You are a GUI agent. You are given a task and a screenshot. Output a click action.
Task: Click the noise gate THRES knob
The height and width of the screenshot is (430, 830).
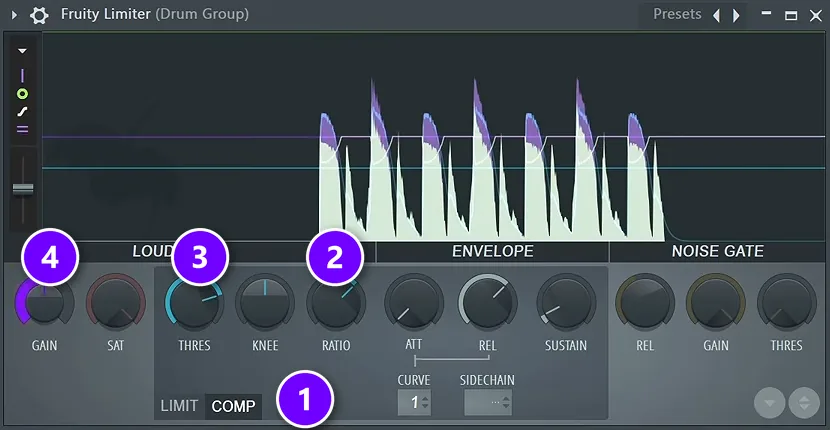pyautogui.click(x=787, y=302)
